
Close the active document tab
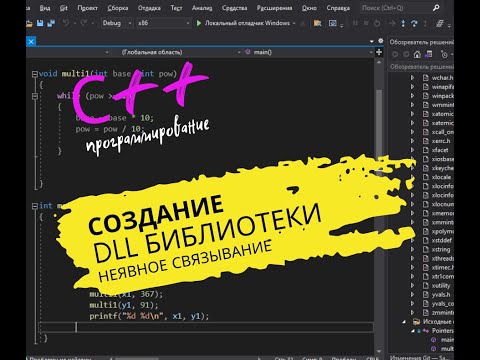pyautogui.click(x=31, y=42)
